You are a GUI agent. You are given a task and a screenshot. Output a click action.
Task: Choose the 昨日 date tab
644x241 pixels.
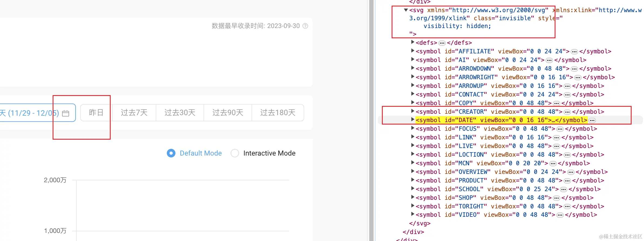(96, 113)
